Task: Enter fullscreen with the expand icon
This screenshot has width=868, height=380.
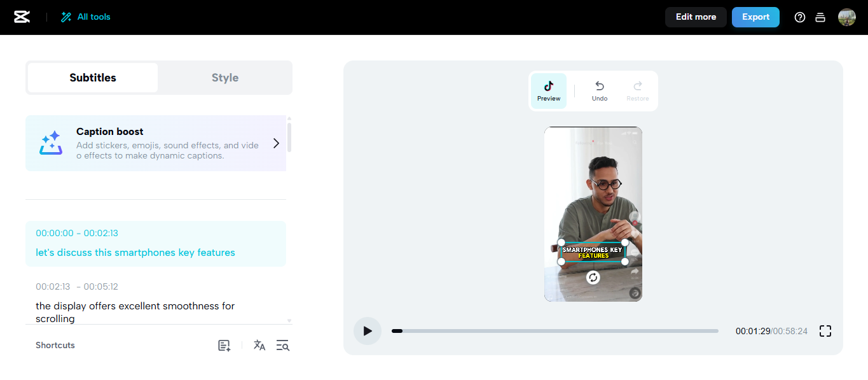Action: pyautogui.click(x=825, y=331)
